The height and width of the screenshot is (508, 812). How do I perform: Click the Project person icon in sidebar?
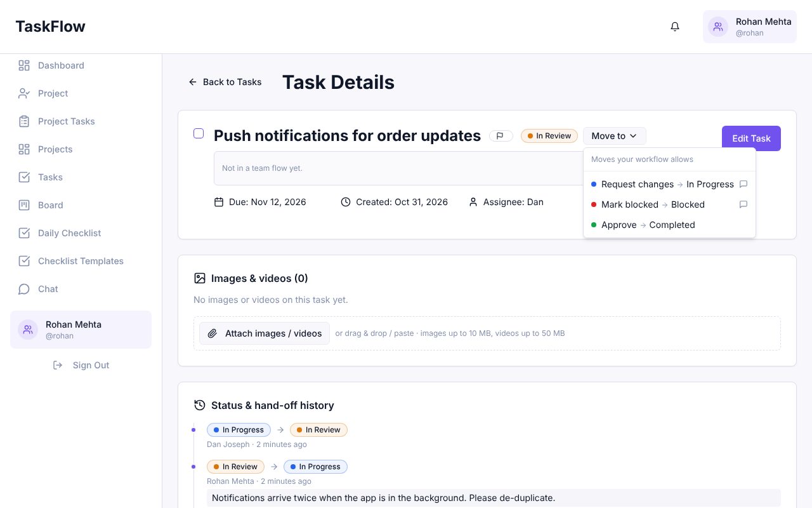coord(24,93)
